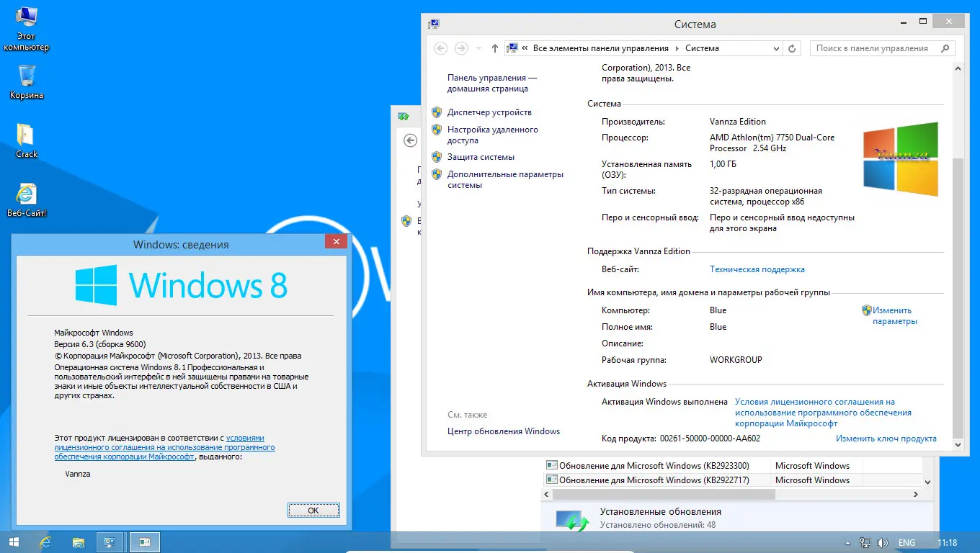Open Центр обновления Windows link
The image size is (980, 553).
[504, 431]
